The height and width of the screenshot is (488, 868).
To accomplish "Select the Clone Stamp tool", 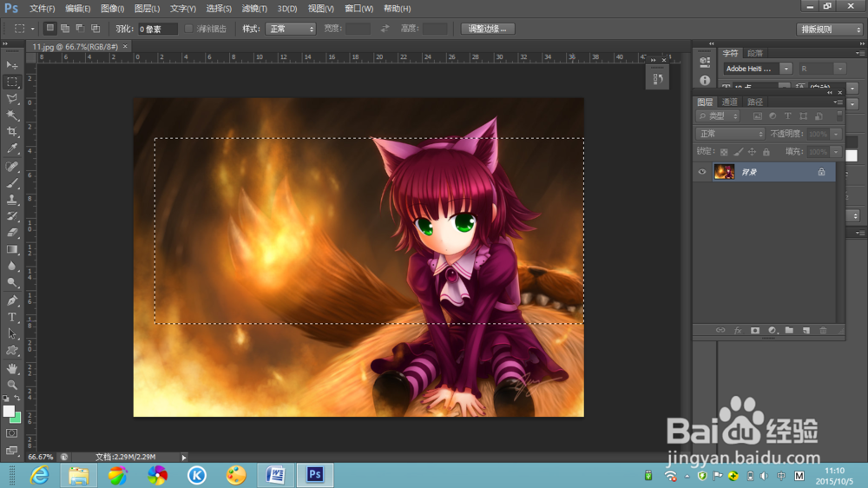I will (x=11, y=200).
